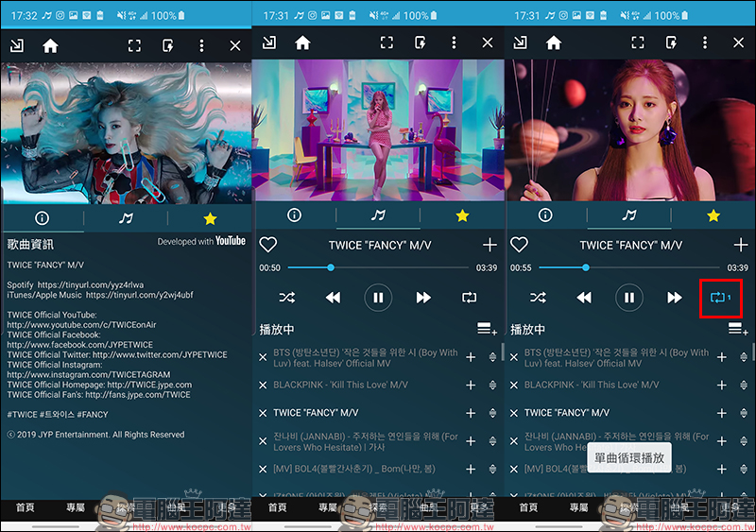Skip to previous track in right screen
Screen dimensions: 756x532
tap(584, 298)
